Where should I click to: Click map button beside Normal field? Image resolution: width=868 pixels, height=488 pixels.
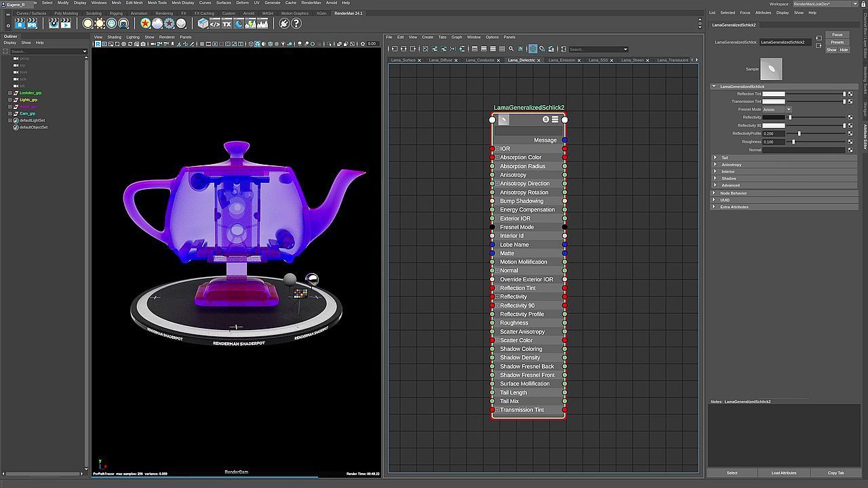point(850,150)
